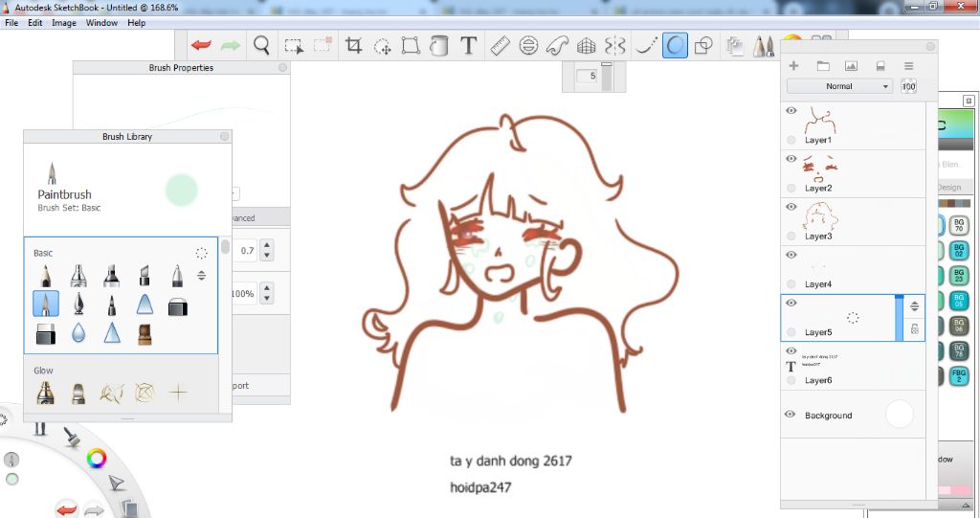Viewport: 980px width, 518px height.
Task: Enable the Ruler guide tool
Action: (500, 45)
